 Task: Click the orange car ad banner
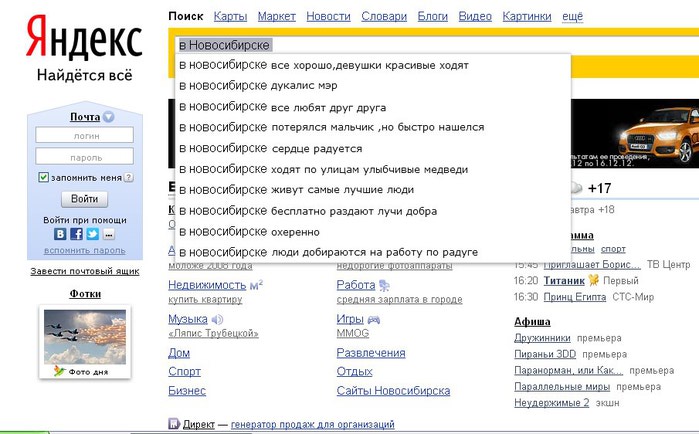pyautogui.click(x=635, y=133)
